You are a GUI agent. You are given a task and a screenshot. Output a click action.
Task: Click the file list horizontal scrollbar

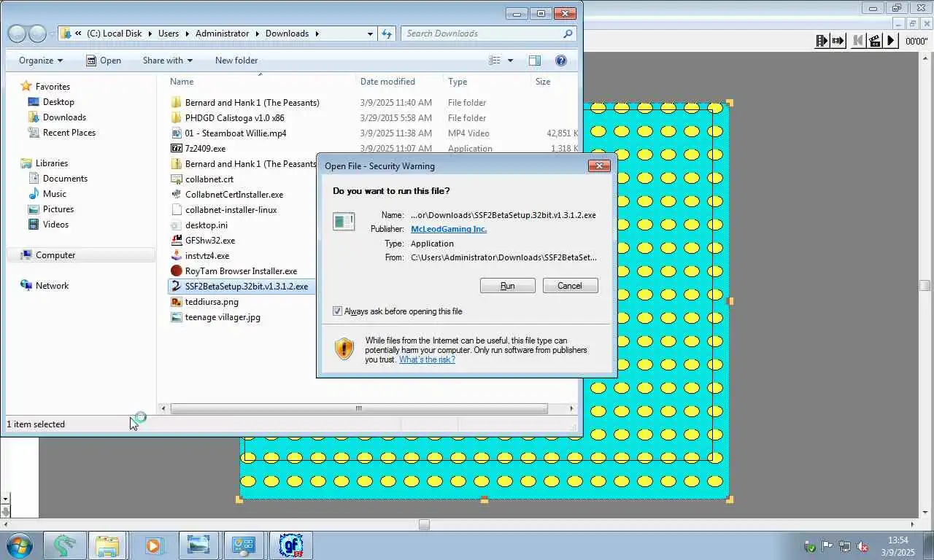click(x=358, y=408)
